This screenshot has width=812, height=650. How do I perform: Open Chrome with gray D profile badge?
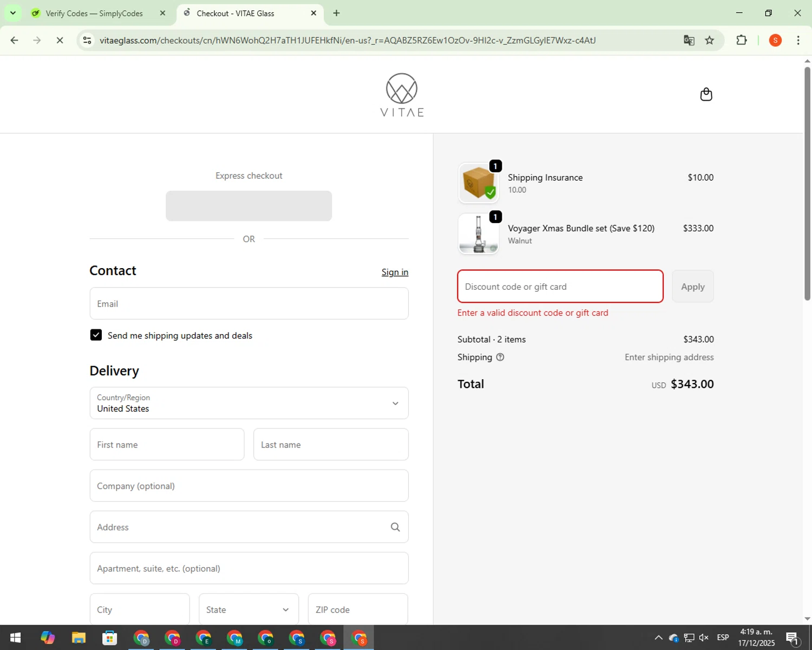pos(141,638)
